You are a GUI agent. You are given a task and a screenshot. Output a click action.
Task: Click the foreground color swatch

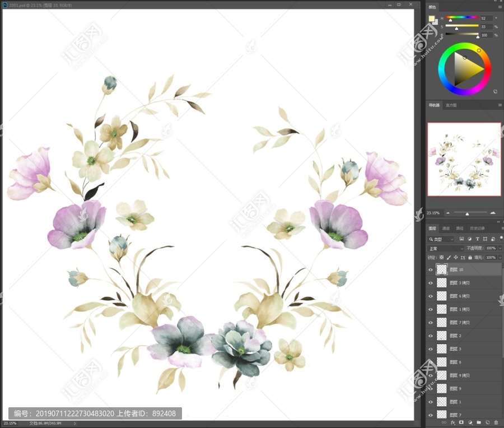pyautogui.click(x=432, y=18)
